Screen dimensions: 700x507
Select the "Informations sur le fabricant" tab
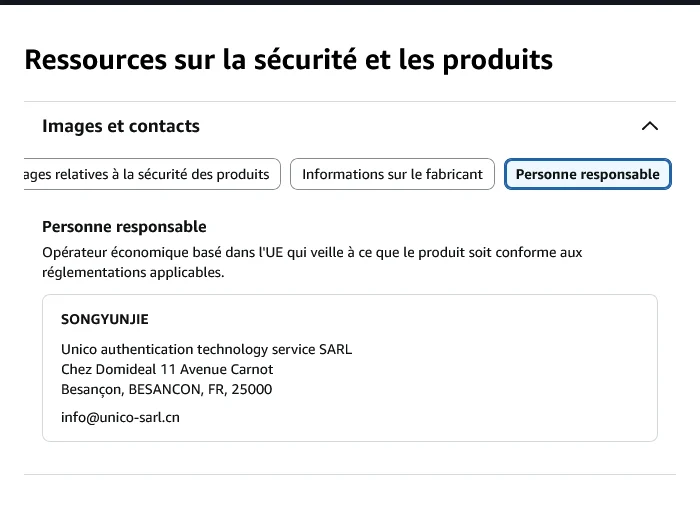coord(392,174)
